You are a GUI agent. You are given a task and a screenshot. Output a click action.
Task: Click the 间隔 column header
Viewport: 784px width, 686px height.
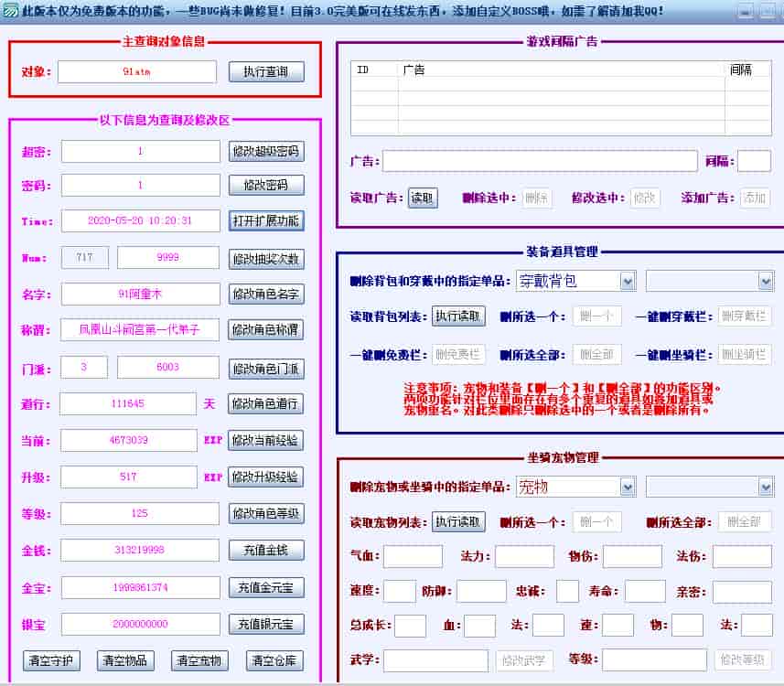click(746, 70)
